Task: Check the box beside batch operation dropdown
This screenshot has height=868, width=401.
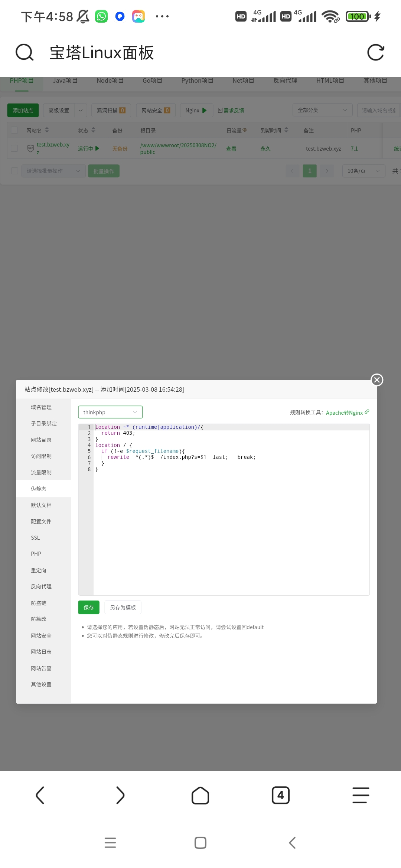Action: pyautogui.click(x=14, y=171)
